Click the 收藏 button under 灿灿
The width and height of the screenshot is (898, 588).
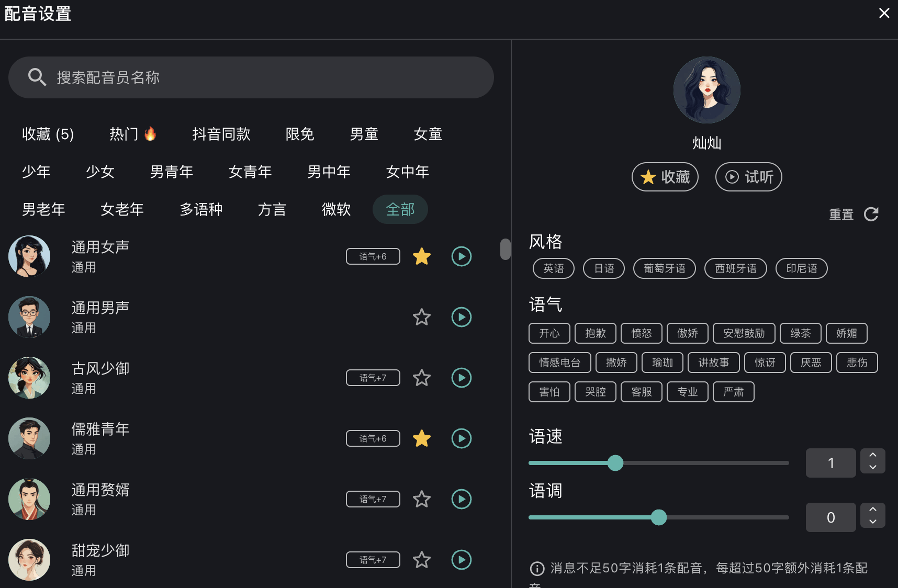[665, 177]
